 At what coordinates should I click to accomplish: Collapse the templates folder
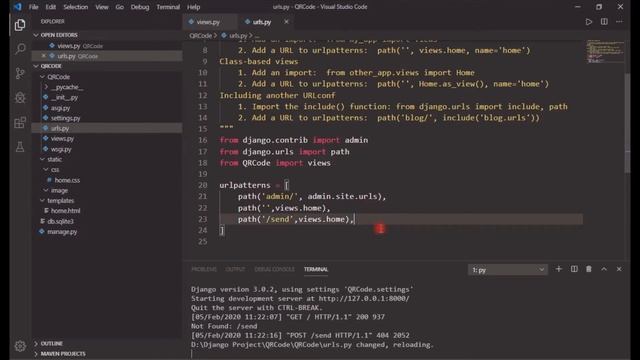tap(42, 200)
